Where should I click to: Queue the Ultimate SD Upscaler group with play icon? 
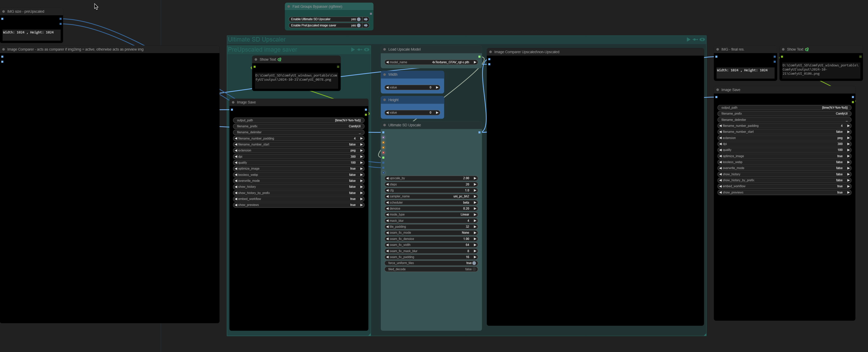(688, 39)
